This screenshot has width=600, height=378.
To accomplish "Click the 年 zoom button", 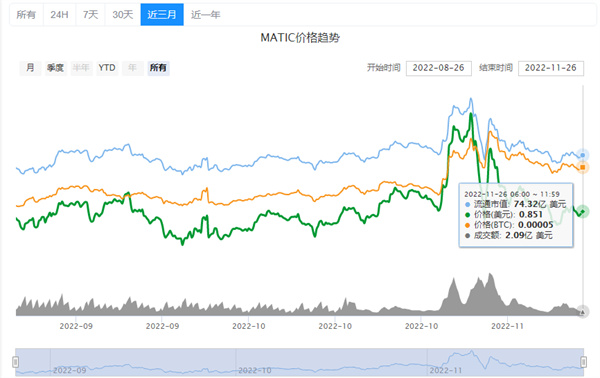I will pos(132,68).
